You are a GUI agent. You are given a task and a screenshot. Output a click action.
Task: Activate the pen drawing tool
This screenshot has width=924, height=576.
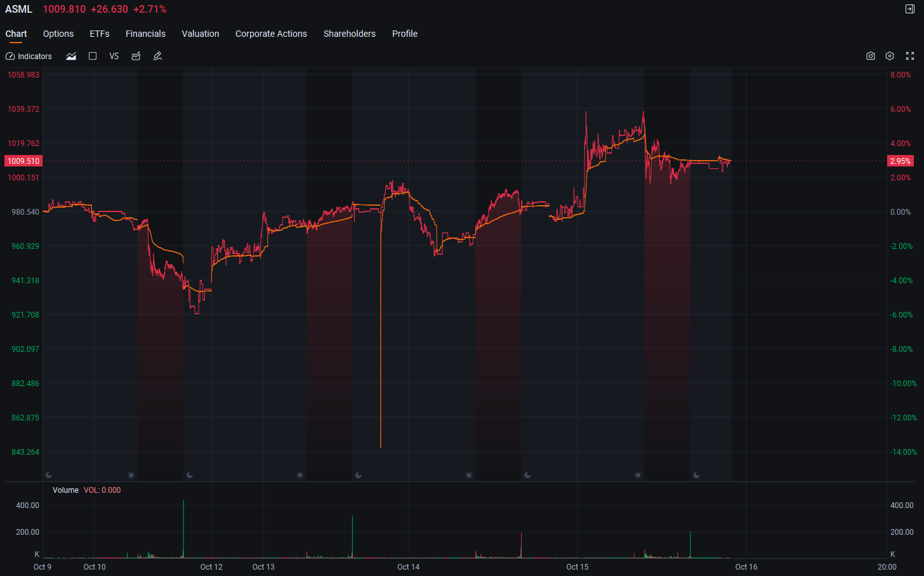158,57
